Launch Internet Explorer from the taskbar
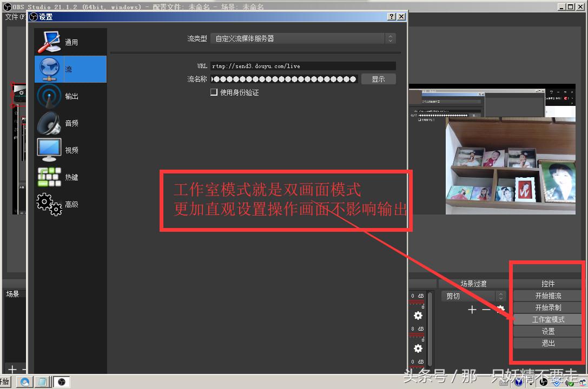 (x=25, y=381)
